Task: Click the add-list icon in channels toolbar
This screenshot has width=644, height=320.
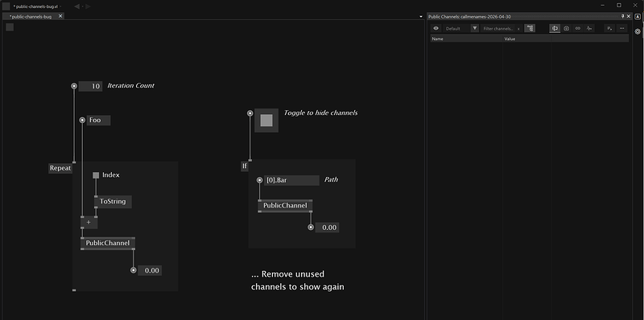Action: [609, 28]
